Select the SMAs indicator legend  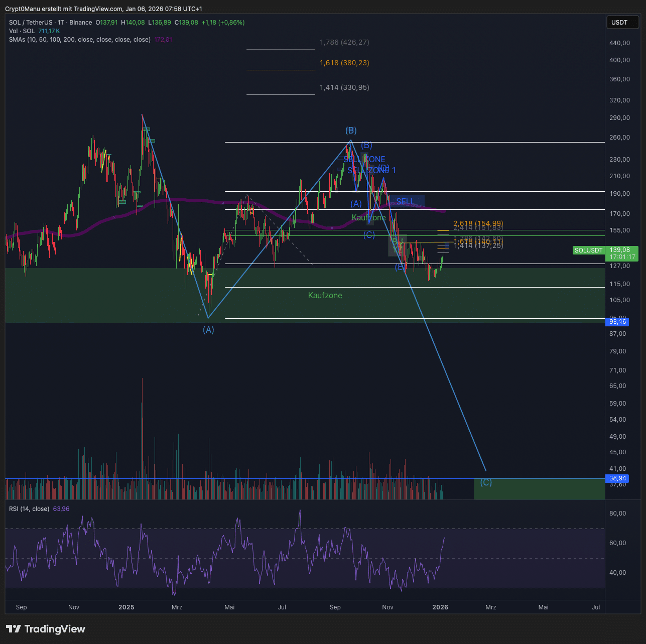click(79, 40)
